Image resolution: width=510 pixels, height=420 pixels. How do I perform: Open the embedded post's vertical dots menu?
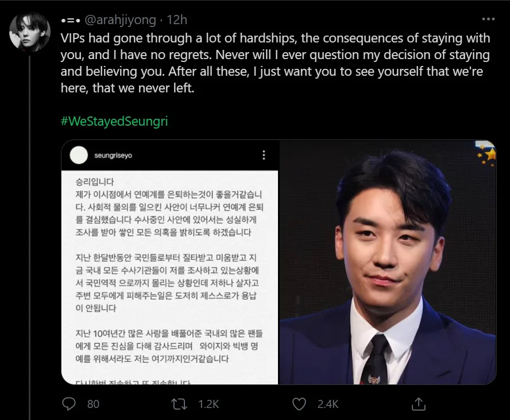[264, 155]
